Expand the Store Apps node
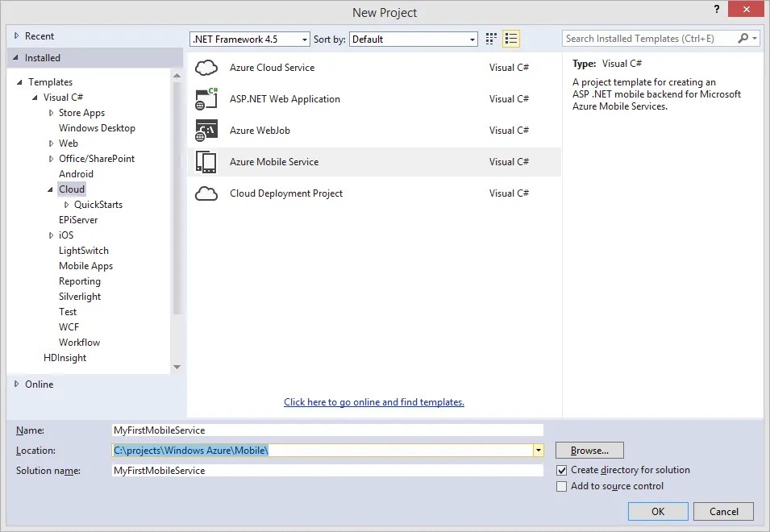Viewport: 770px width, 532px height. 51,113
